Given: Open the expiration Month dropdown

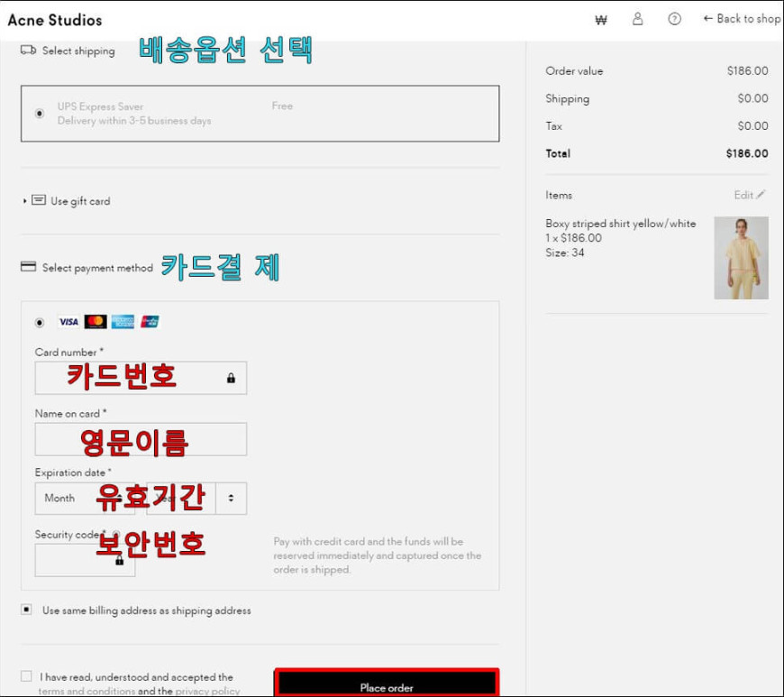Looking at the screenshot, I should tap(85, 499).
